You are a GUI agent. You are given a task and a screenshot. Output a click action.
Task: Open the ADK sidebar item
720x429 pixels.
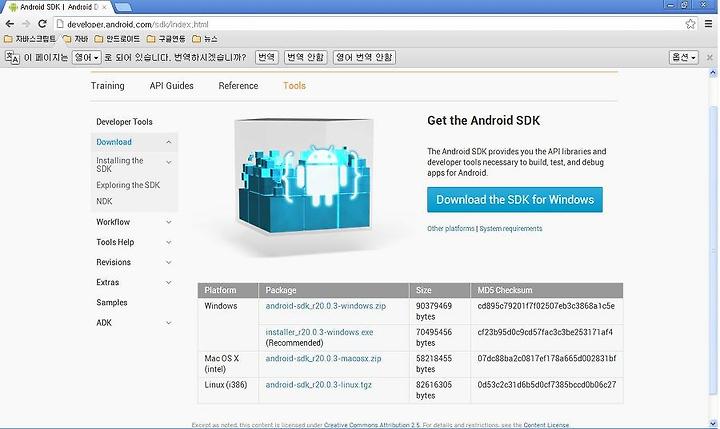tap(104, 323)
